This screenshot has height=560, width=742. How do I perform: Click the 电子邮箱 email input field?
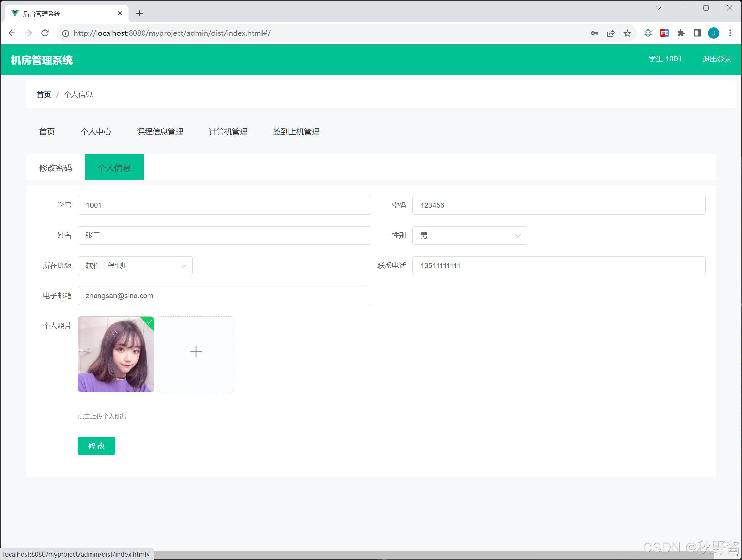(224, 296)
